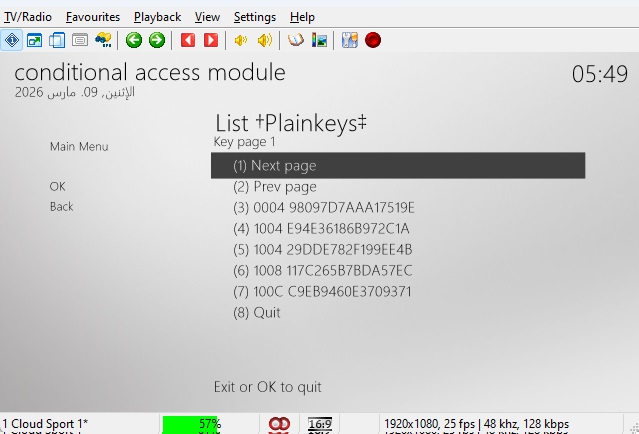
Task: Click the blue info icon in toolbar
Action: click(12, 40)
